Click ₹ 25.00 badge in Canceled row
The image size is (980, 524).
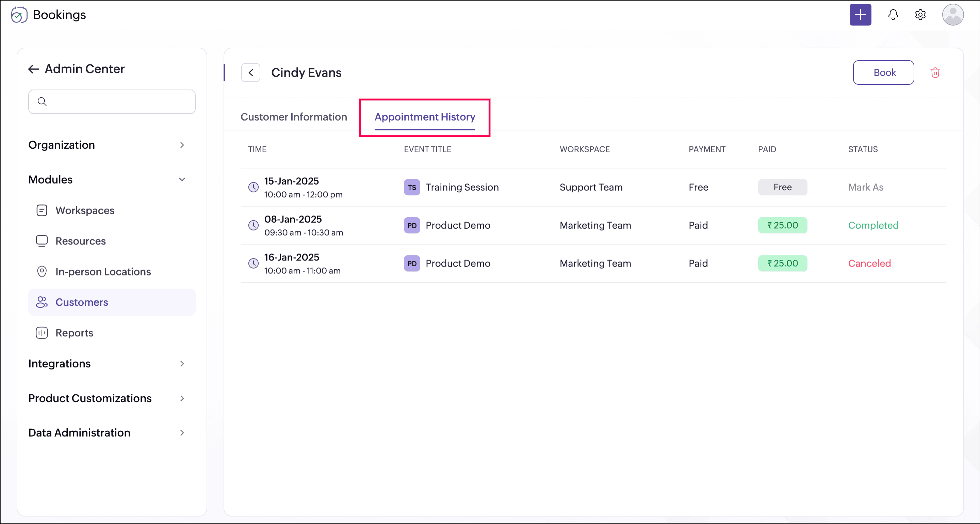[782, 263]
